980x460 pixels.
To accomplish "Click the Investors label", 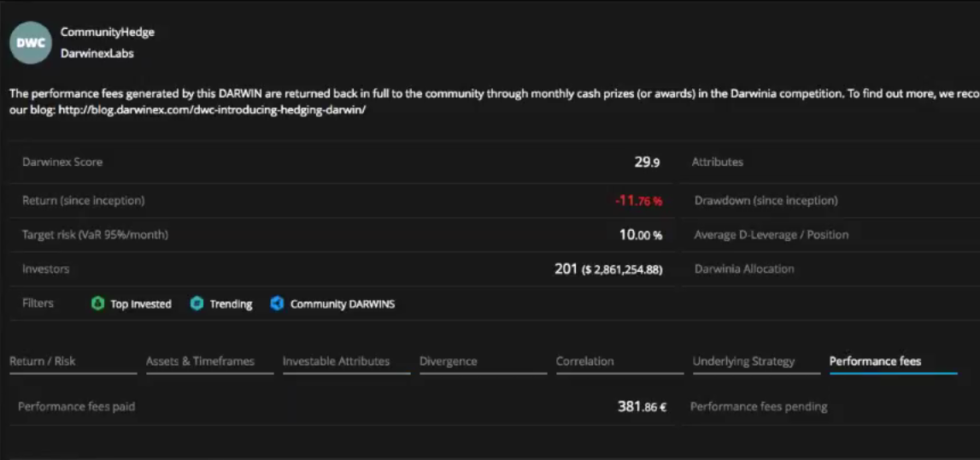I will pos(45,269).
